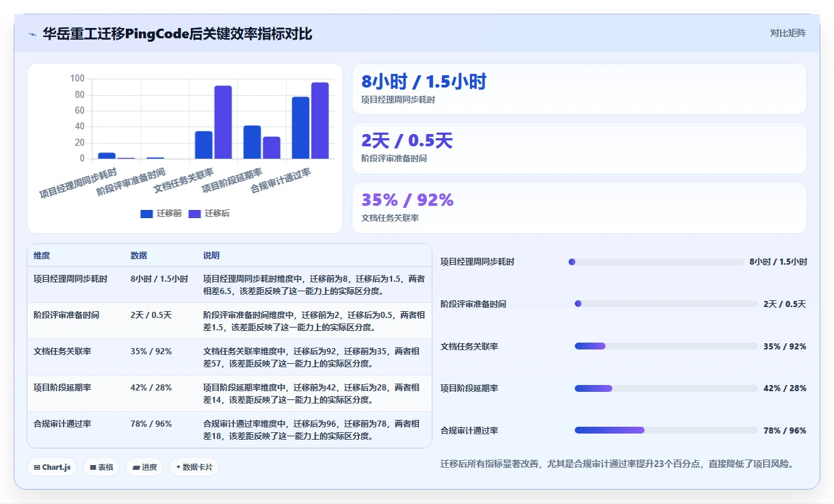
Task: Click the 迁移后 bar for 项目阶段延期率
Action: [272, 148]
